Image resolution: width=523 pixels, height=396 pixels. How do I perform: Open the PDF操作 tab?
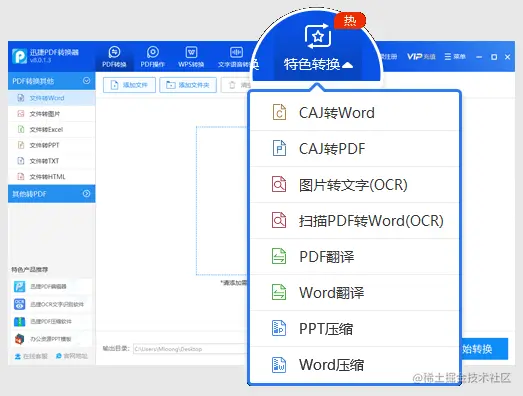tap(153, 57)
